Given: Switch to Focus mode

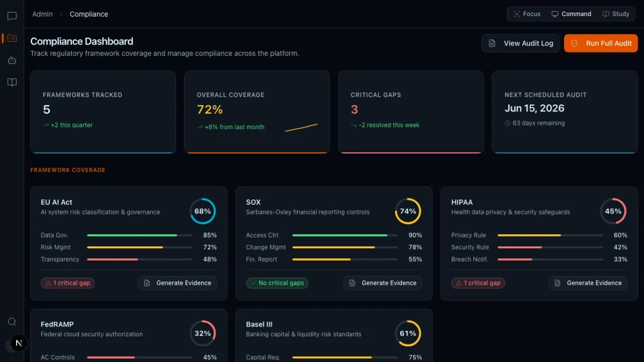Looking at the screenshot, I should (x=526, y=14).
